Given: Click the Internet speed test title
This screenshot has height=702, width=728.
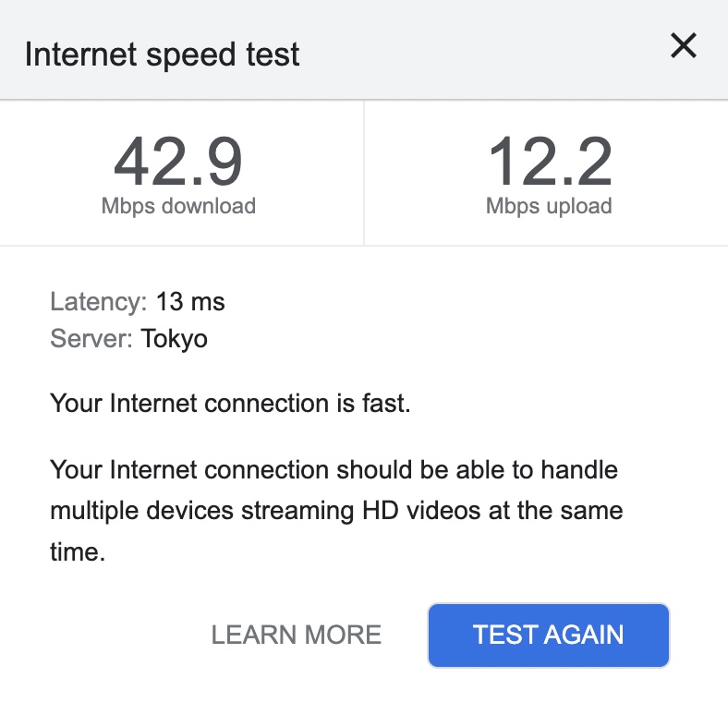Looking at the screenshot, I should (163, 54).
